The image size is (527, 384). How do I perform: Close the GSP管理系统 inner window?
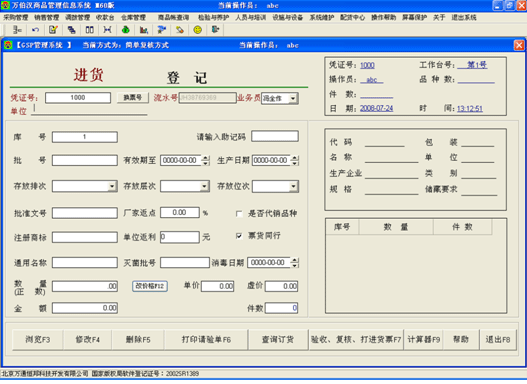(519, 45)
